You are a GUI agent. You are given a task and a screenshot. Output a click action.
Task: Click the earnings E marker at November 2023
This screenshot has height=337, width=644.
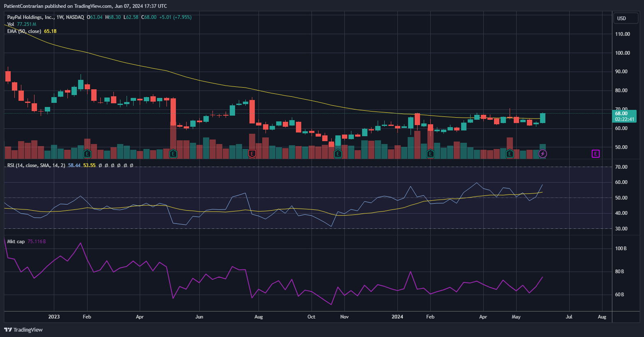[338, 154]
